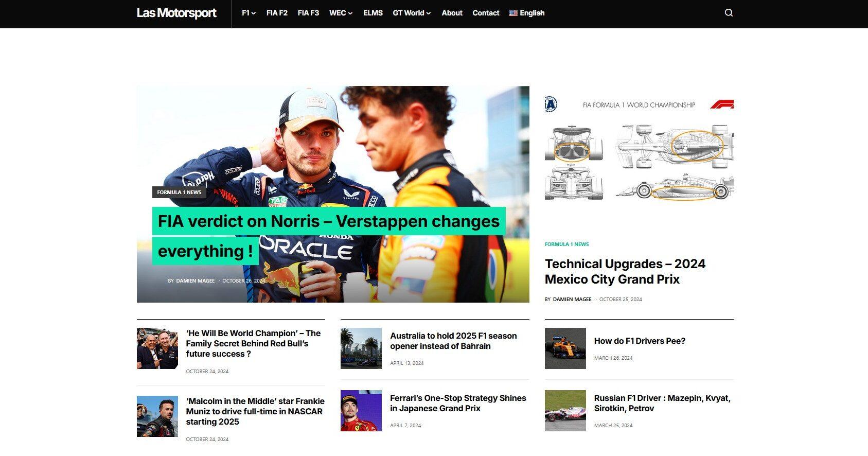Viewport: 868px width, 456px height.
Task: Open Australia season opener thumbnail
Action: tap(361, 348)
